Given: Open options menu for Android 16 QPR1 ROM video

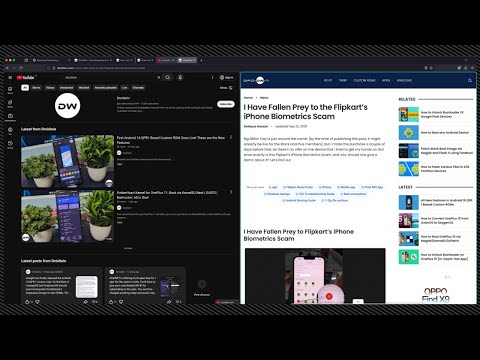Looking at the screenshot, I should tap(231, 137).
